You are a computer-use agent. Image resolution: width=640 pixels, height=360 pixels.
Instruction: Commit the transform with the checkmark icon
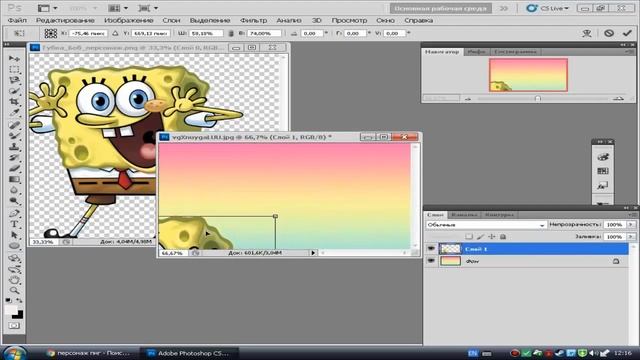(627, 33)
